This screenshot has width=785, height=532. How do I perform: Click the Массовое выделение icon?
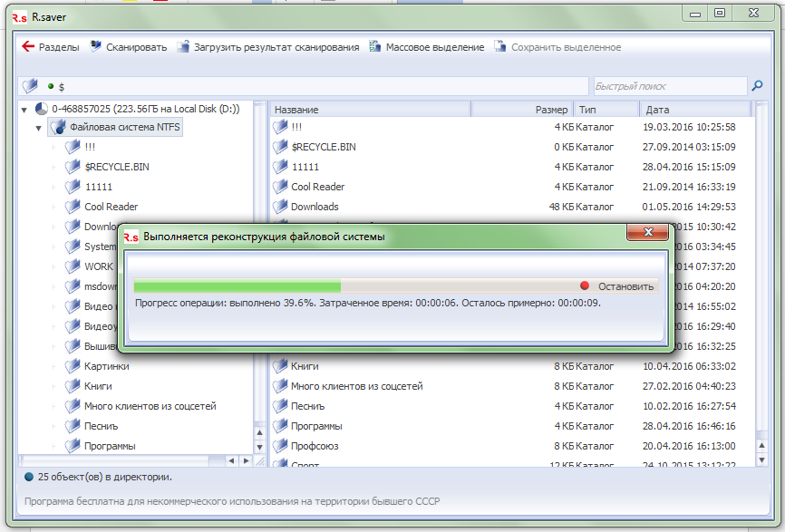click(x=375, y=47)
